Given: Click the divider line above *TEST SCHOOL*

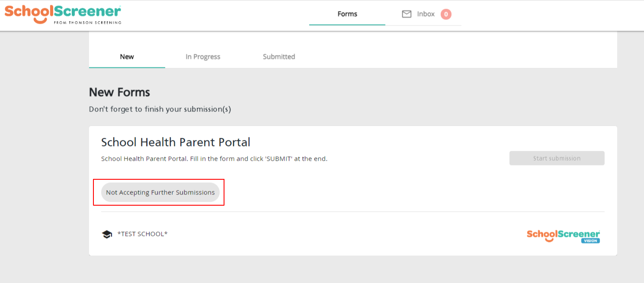Looking at the screenshot, I should 353,212.
